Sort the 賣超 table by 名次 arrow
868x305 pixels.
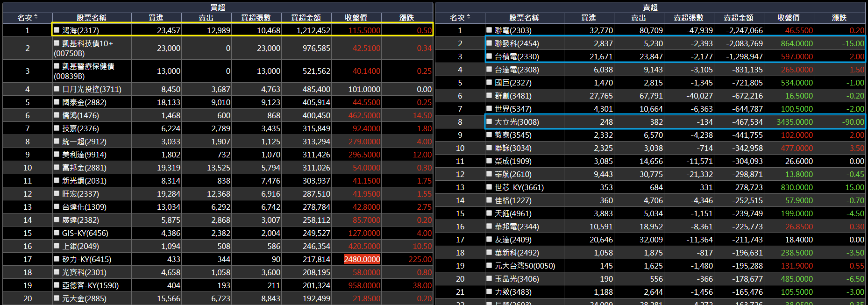click(x=469, y=17)
